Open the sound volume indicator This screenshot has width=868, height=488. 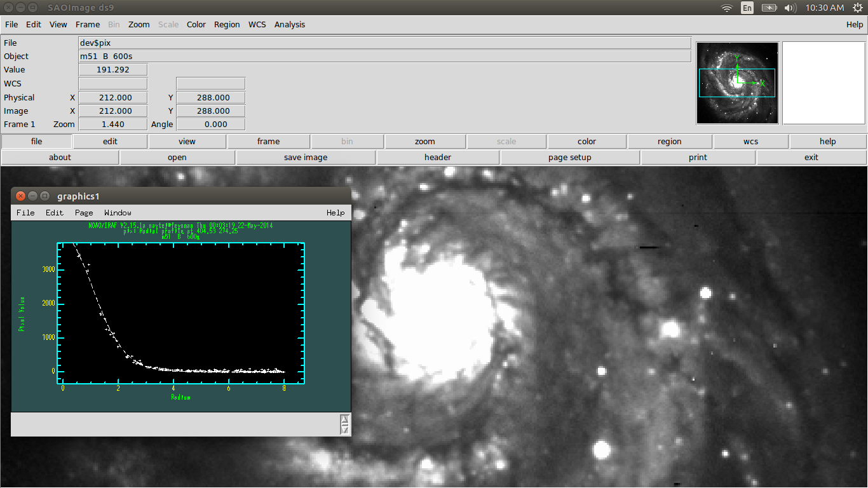pyautogui.click(x=790, y=8)
